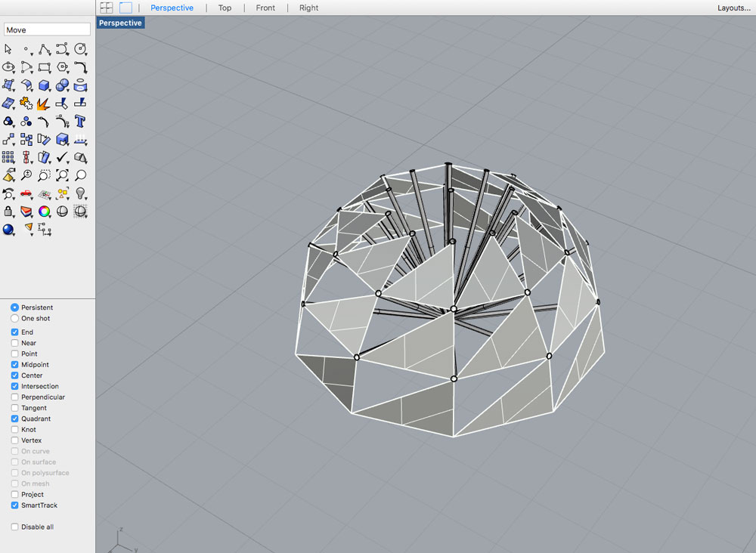Check the Disable all osnaps box
The height and width of the screenshot is (553, 756).
[x=14, y=527]
